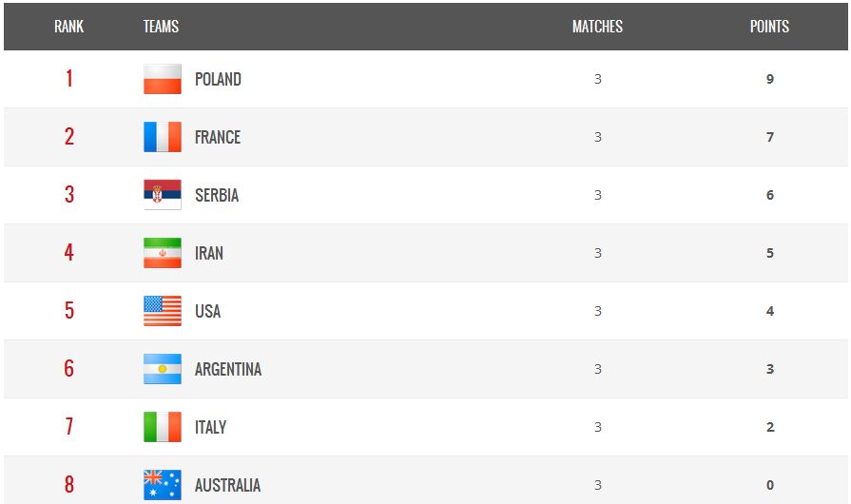This screenshot has height=504, width=851.
Task: Click the Iran flag icon
Action: [x=163, y=253]
